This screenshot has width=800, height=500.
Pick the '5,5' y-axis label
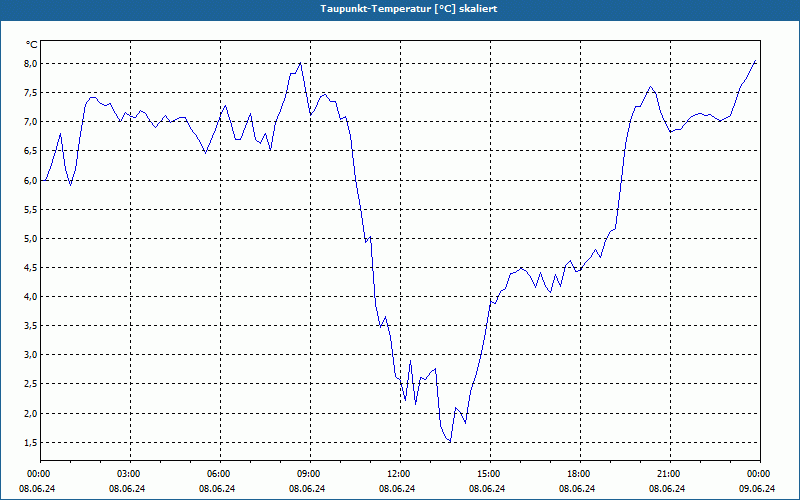31,210
